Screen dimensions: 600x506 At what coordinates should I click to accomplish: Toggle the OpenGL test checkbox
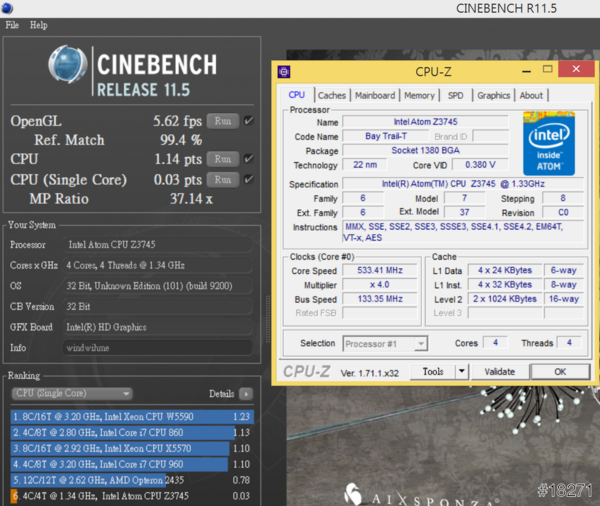(x=249, y=121)
